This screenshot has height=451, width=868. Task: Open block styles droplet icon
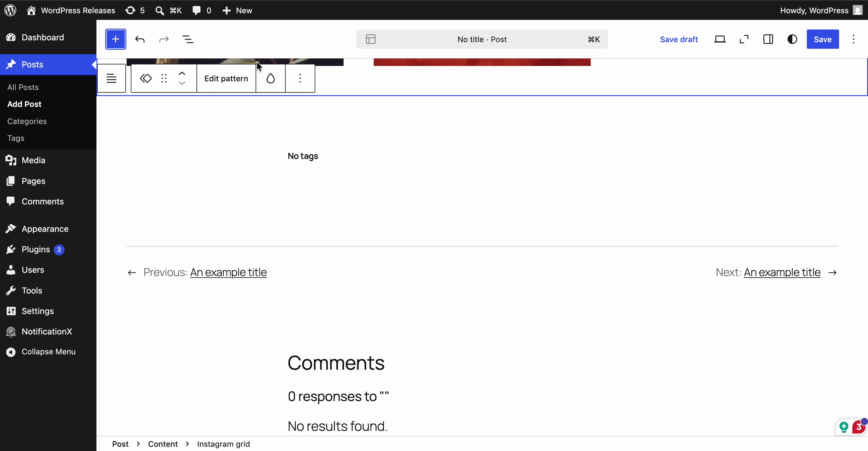click(x=271, y=78)
